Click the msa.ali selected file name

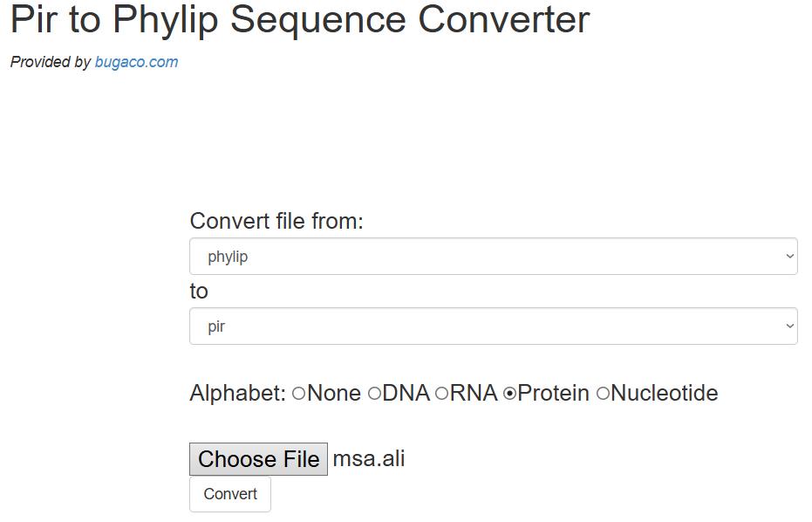pyautogui.click(x=369, y=459)
